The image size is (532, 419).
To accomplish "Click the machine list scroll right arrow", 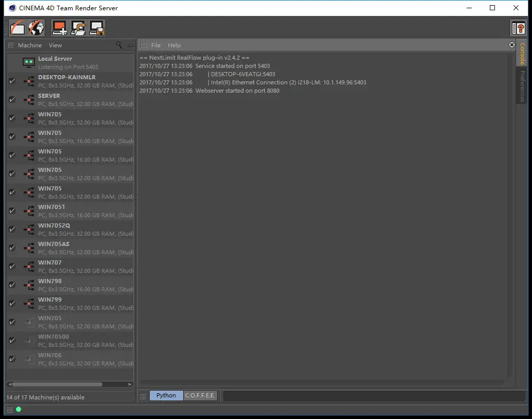I will (130, 385).
